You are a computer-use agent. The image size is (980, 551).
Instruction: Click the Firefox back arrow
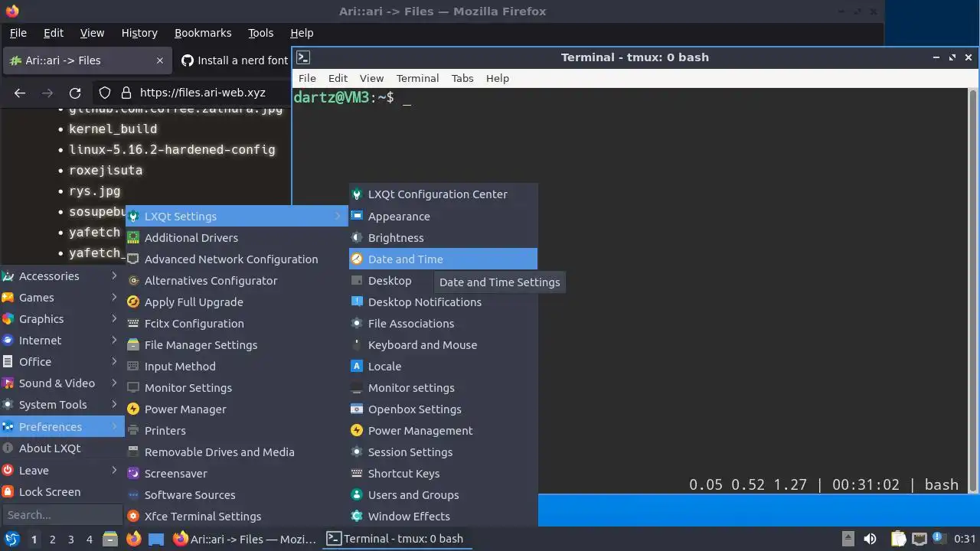tap(20, 93)
